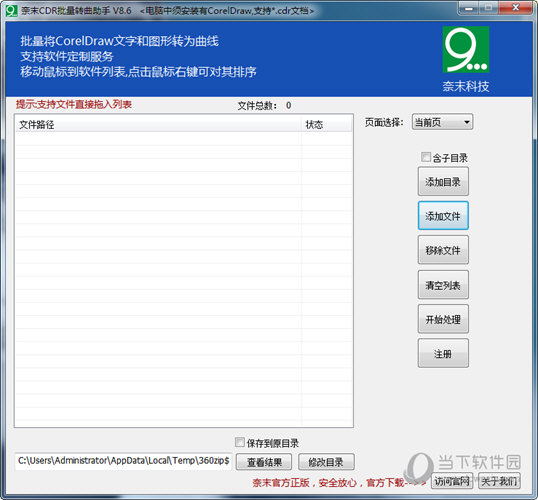The height and width of the screenshot is (500, 538).
Task: Sort by the 文件路径 column header
Action: pyautogui.click(x=158, y=124)
